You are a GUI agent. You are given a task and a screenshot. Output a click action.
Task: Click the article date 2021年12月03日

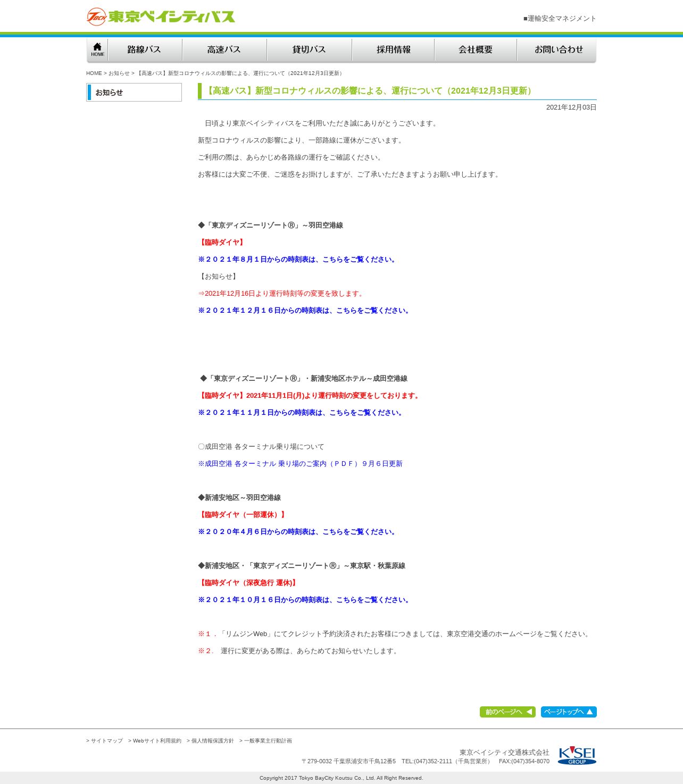(571, 107)
